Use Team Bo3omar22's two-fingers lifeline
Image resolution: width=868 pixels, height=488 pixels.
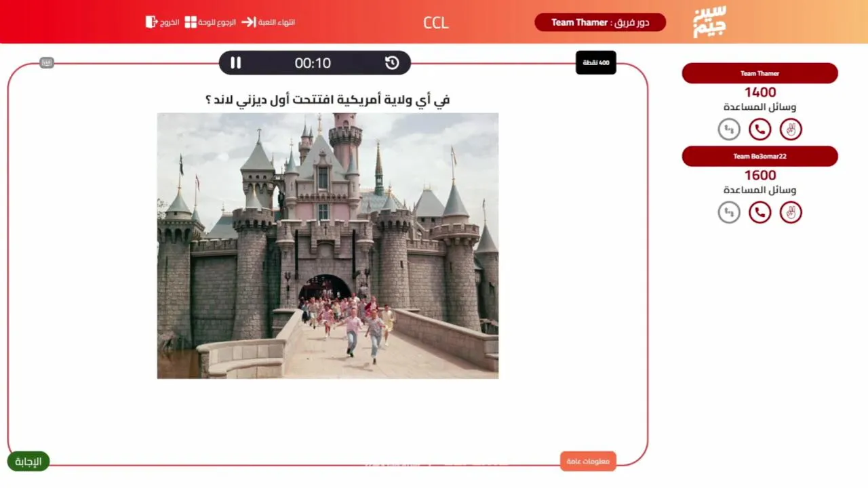coord(791,212)
